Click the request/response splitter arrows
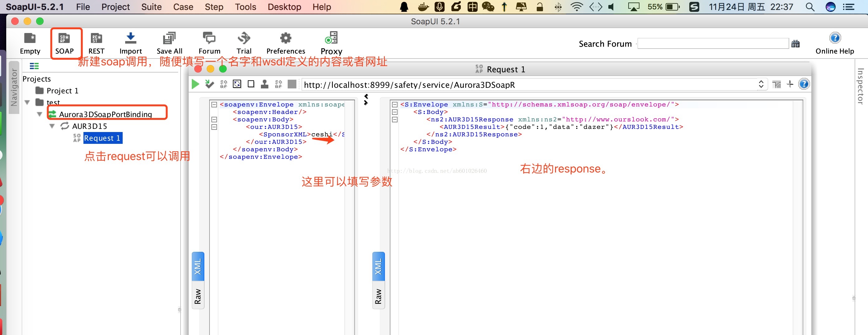The image size is (868, 335). pyautogui.click(x=366, y=99)
